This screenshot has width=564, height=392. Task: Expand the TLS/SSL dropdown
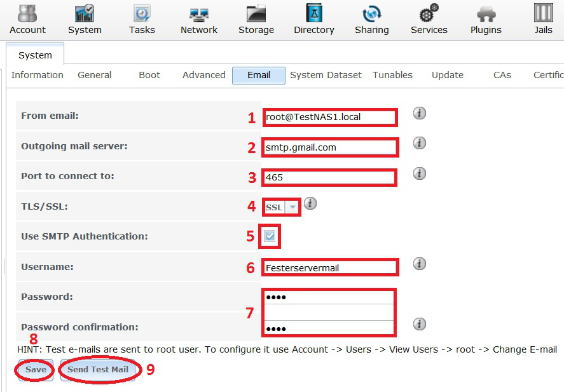[292, 207]
